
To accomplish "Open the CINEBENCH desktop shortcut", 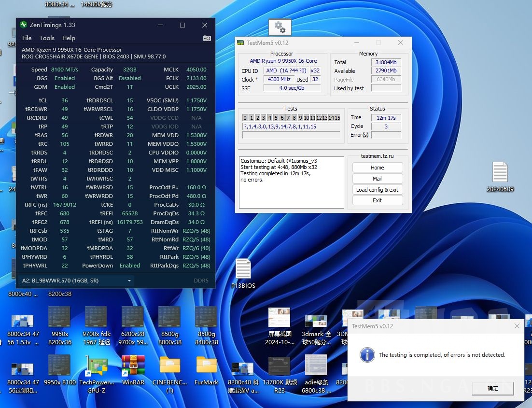I will coord(169,366).
